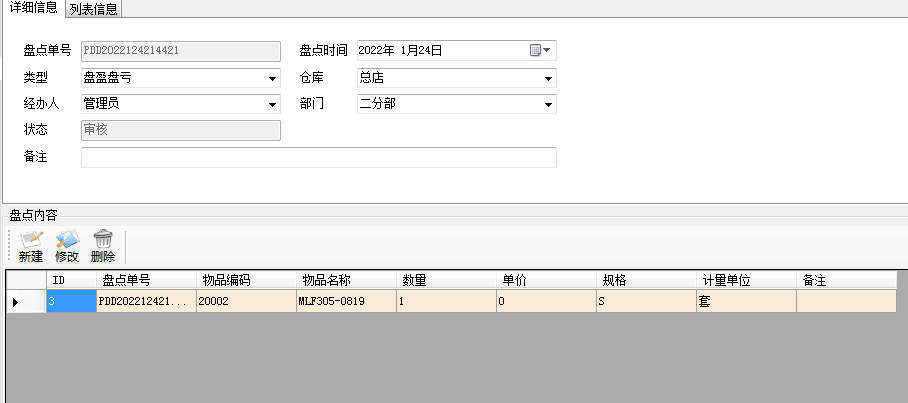Sort by the 物品编码 column header

246,280
